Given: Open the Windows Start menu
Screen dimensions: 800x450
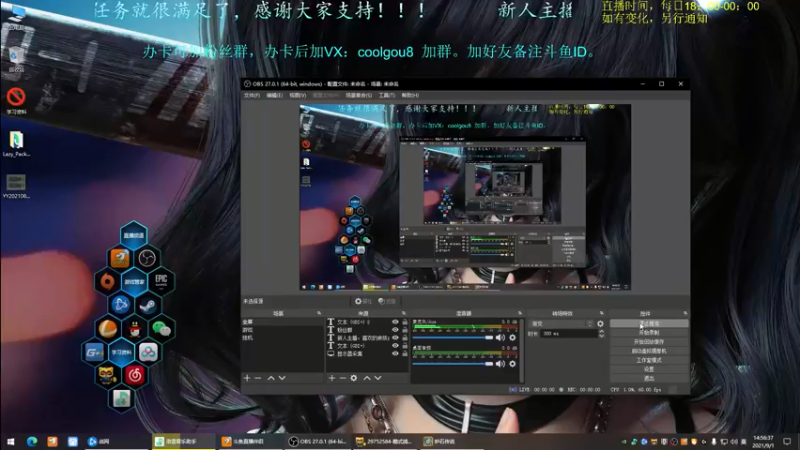Looking at the screenshot, I should tap(11, 441).
